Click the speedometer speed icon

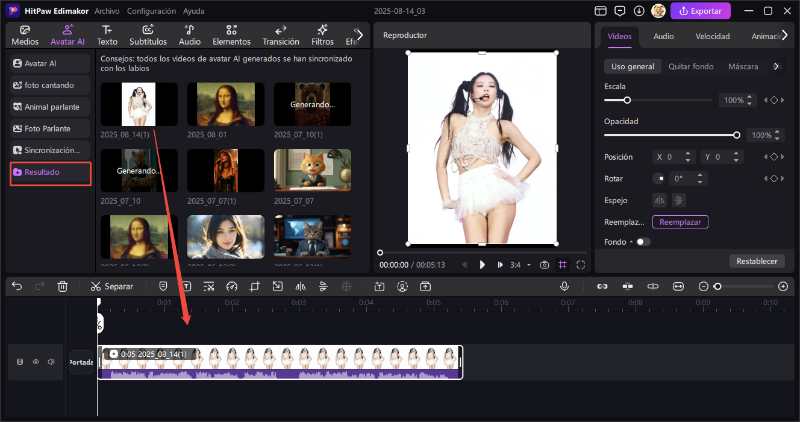coord(232,287)
